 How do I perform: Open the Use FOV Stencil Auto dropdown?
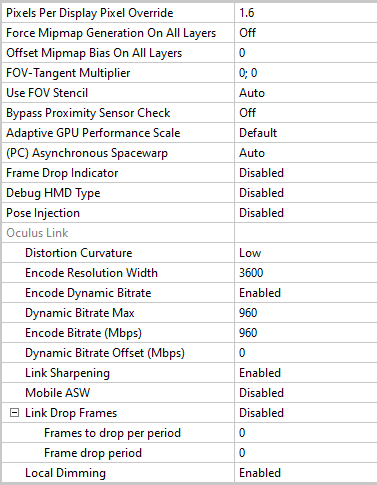point(306,93)
